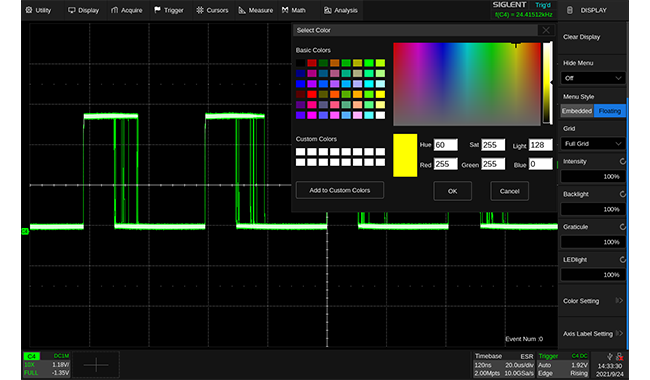This screenshot has height=380, width=650.
Task: Open the Analysis menu
Action: point(340,10)
